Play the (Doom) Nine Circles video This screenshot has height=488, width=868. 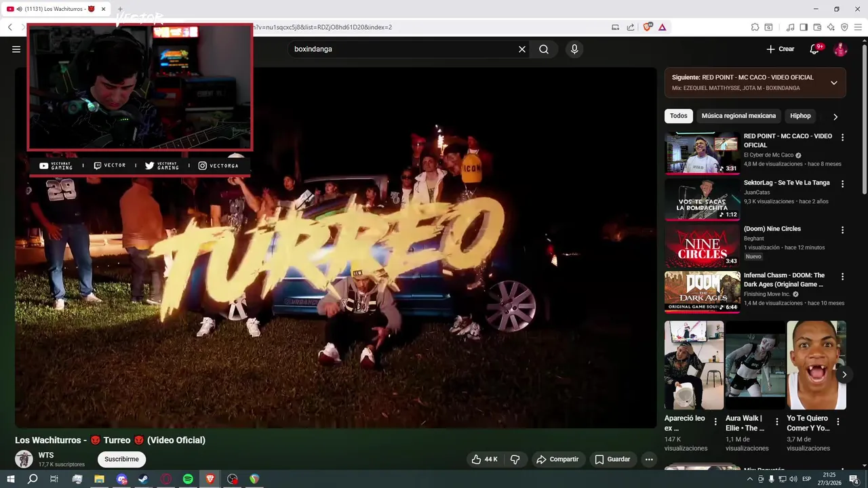coord(702,245)
